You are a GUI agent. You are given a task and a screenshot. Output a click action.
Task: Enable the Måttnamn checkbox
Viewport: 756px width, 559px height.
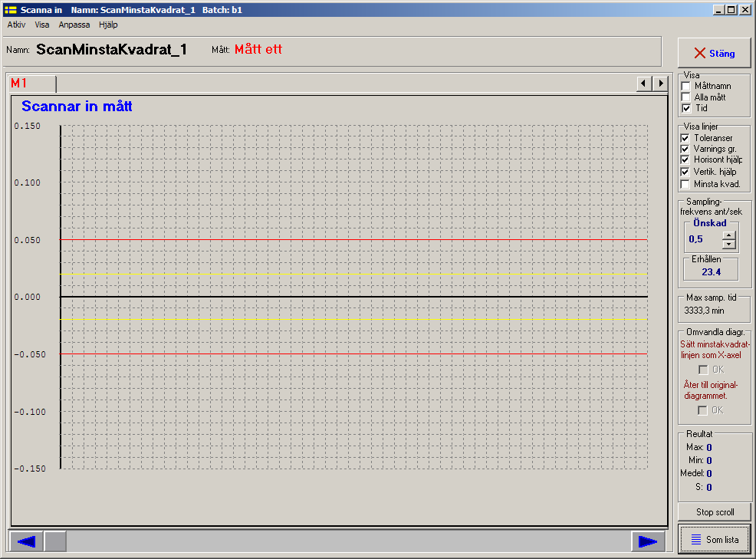point(685,86)
